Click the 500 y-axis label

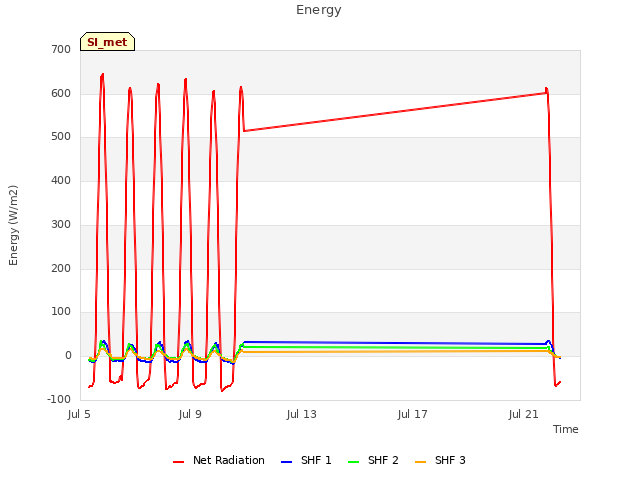pos(61,137)
